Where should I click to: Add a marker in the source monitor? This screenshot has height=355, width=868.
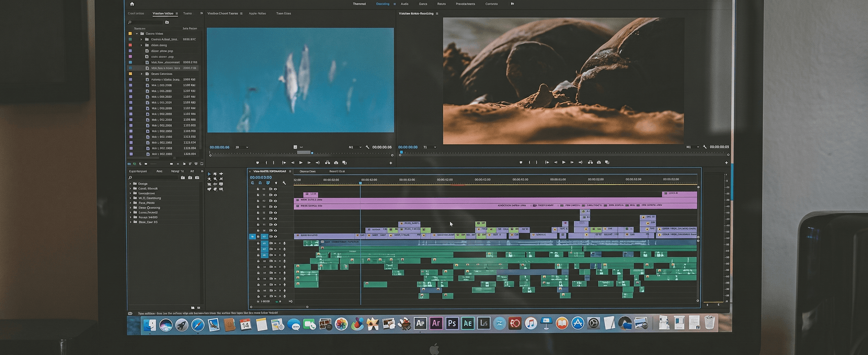[x=257, y=163]
